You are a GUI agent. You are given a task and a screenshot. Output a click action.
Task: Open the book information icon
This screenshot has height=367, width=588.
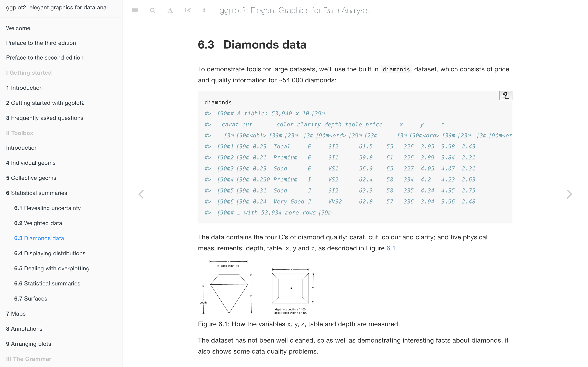(204, 10)
